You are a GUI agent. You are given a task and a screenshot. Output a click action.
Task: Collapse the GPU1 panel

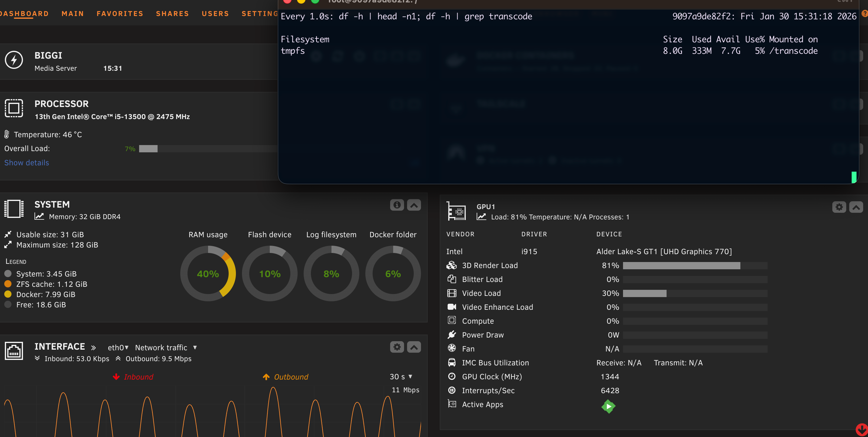856,207
